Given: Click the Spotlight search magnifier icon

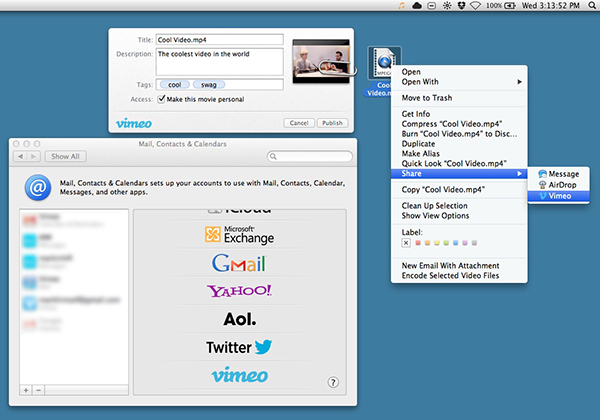Looking at the screenshot, I should tap(592, 5).
